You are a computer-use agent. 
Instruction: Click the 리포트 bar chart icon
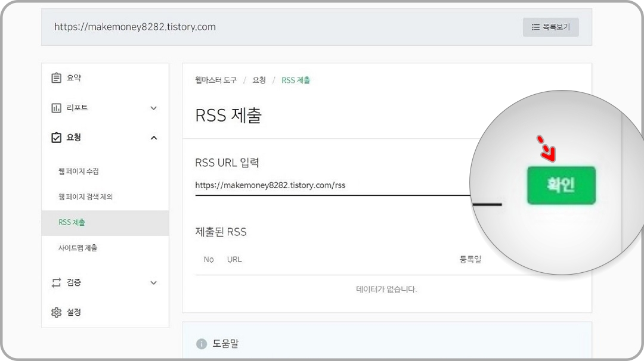pos(57,108)
